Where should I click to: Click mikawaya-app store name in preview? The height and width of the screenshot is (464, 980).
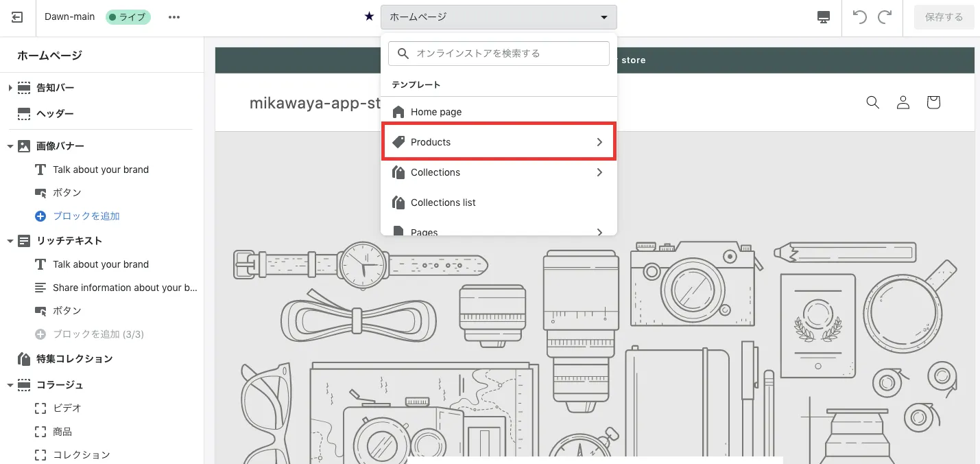pos(315,103)
